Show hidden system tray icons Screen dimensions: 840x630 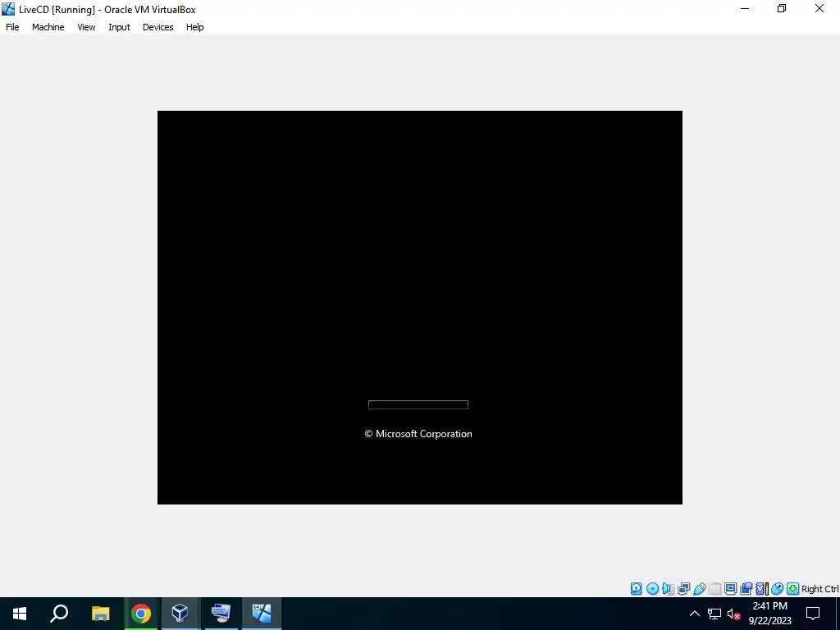[694, 614]
